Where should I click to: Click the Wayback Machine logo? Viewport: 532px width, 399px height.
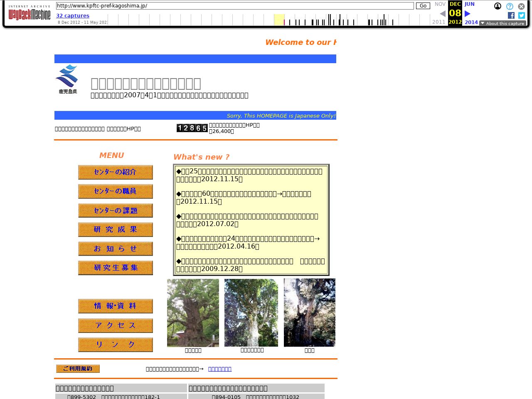click(29, 14)
